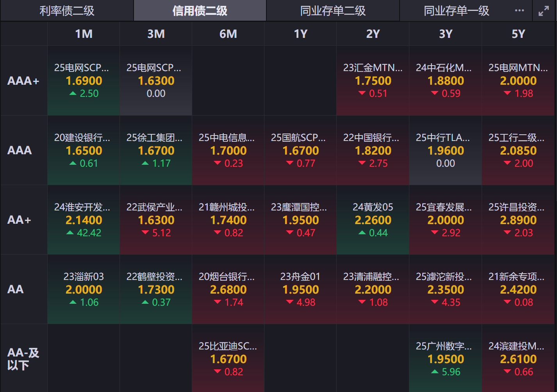Open the 25中行TLA bond cell

446,150
